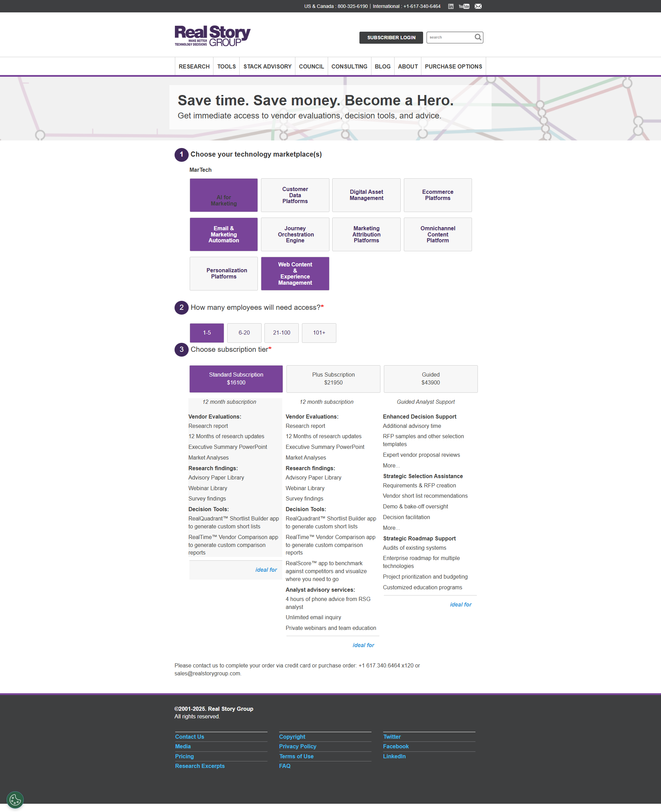Click 800-325-6190 US phone number
The image size is (661, 812).
pos(353,6)
